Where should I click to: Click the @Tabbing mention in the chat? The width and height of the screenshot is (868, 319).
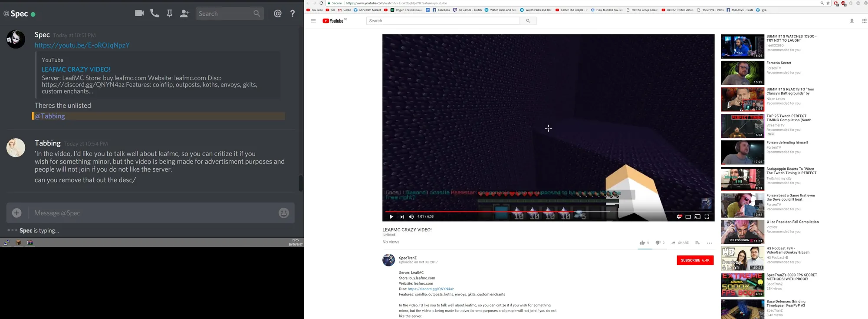(x=50, y=116)
